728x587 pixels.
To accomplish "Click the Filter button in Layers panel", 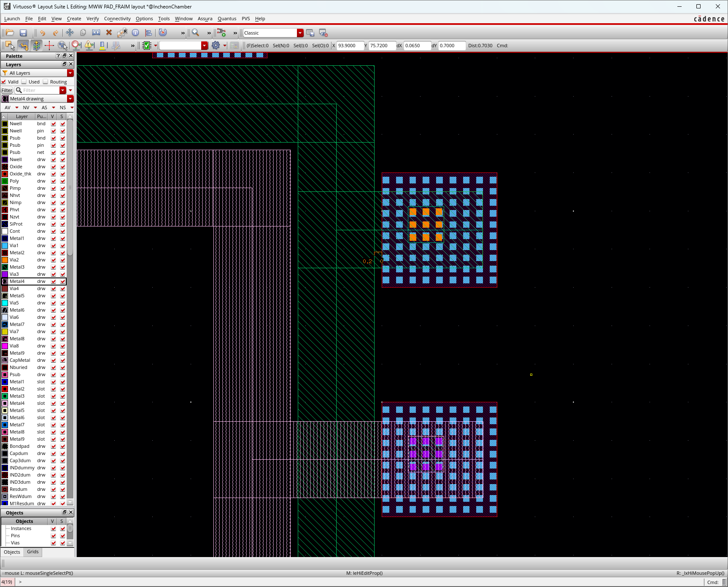I will [7, 90].
